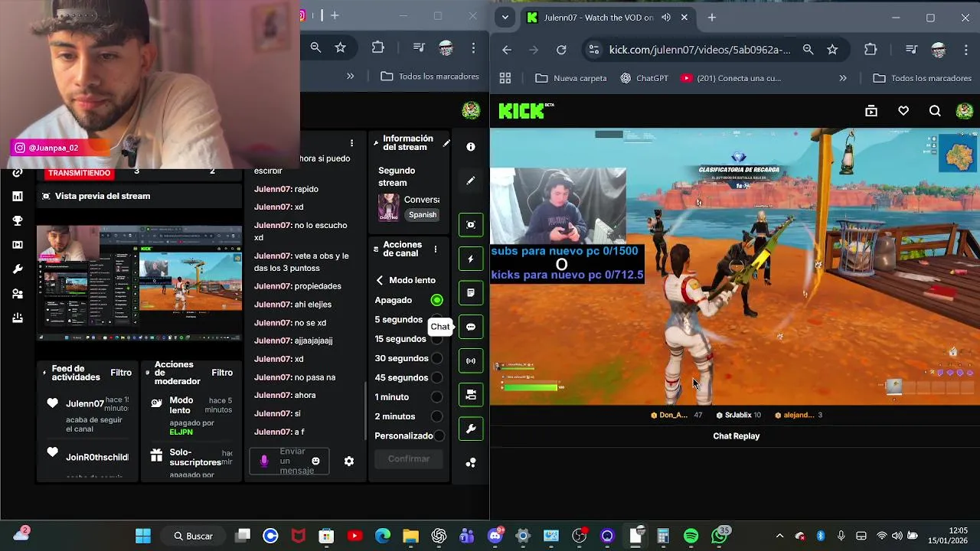Screen dimensions: 980x551
Task: Open the Windows Start button
Action: coord(143,536)
